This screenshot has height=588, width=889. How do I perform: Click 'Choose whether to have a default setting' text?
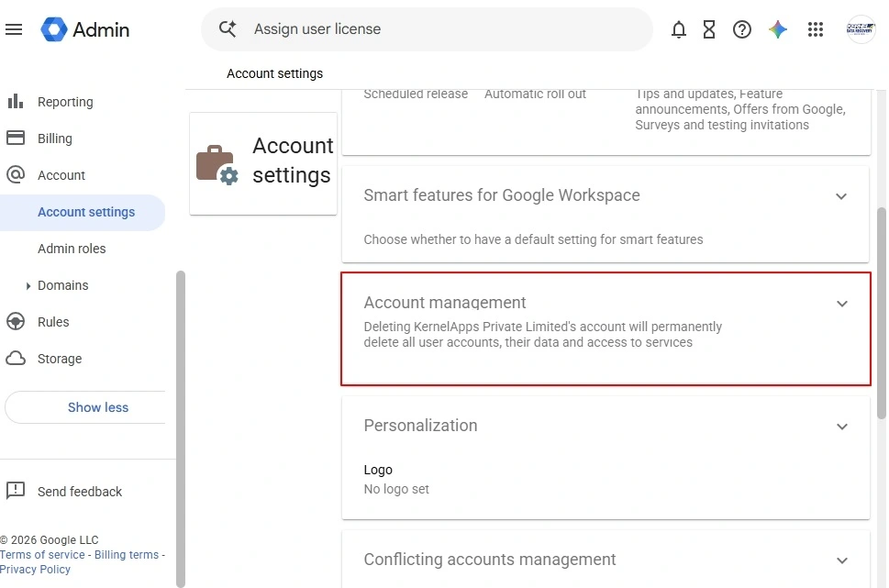[533, 239]
